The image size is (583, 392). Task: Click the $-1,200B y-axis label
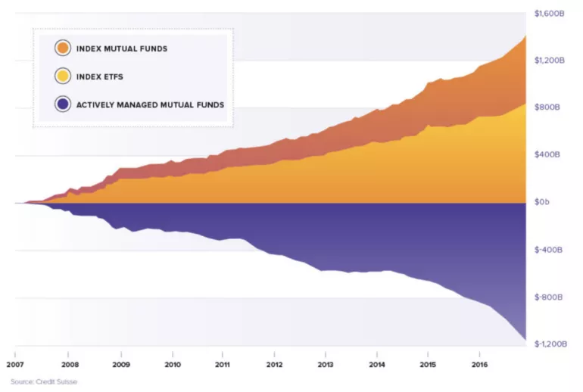(550, 344)
